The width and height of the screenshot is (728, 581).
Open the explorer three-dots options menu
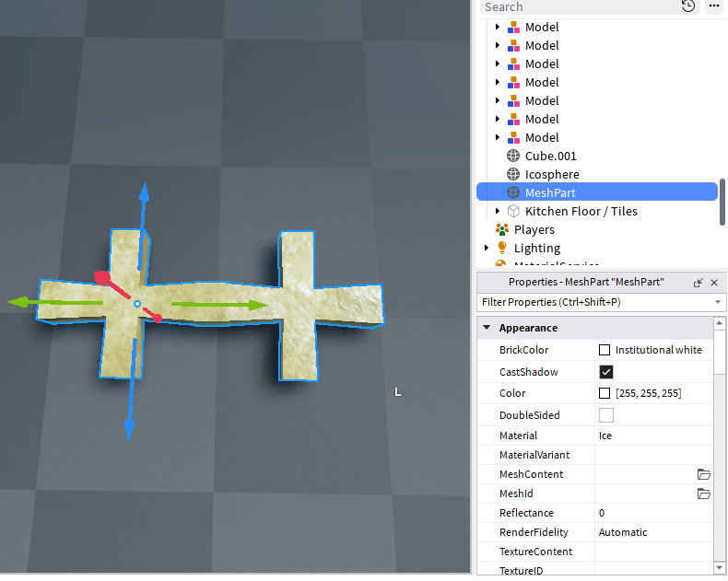tap(714, 6)
